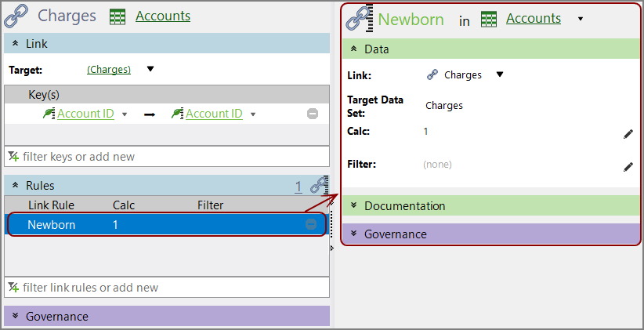Click the target Account ID key link
Viewport: 644px width, 330px height.
tap(214, 114)
